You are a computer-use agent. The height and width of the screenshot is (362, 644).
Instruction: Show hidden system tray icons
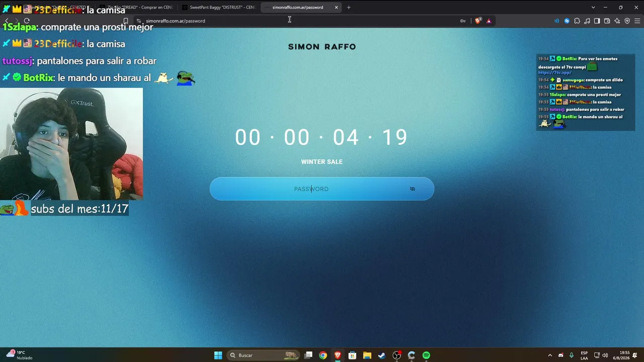pos(550,355)
